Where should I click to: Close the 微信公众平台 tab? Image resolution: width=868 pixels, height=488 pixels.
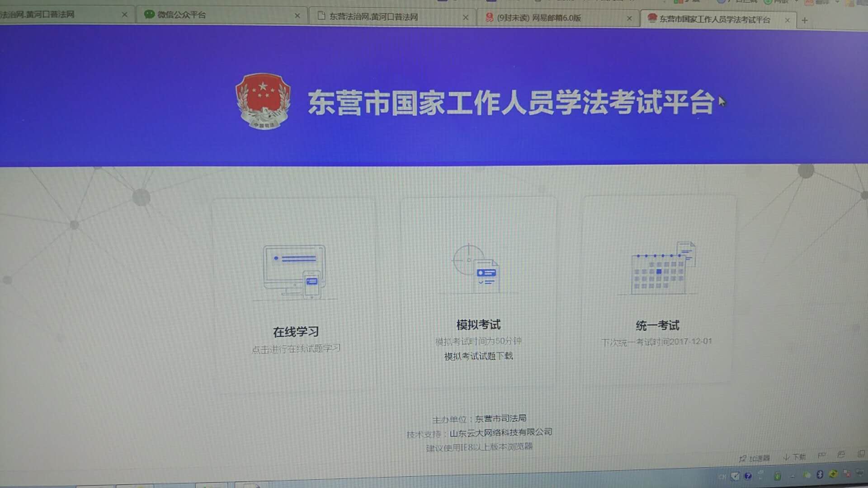297,16
